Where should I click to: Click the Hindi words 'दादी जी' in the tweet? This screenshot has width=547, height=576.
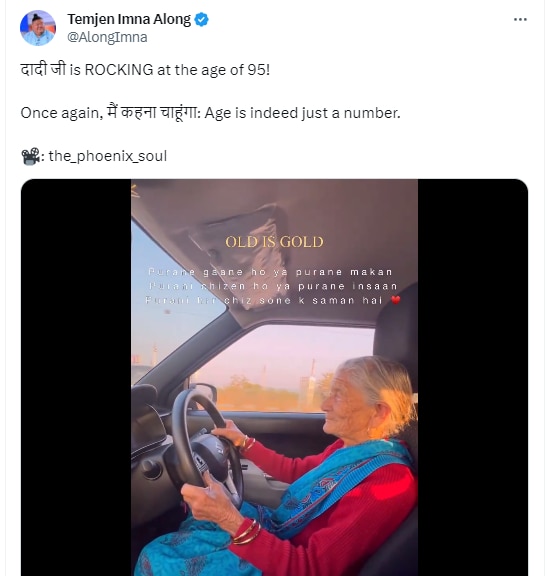pyautogui.click(x=43, y=69)
